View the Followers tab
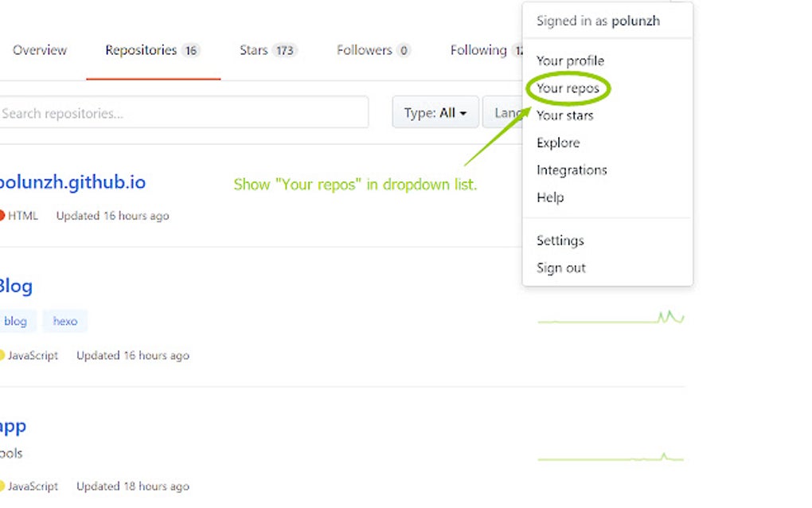 coord(373,50)
